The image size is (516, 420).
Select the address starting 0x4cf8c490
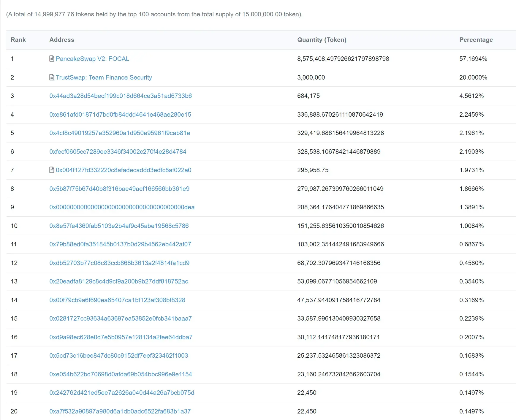coord(120,133)
